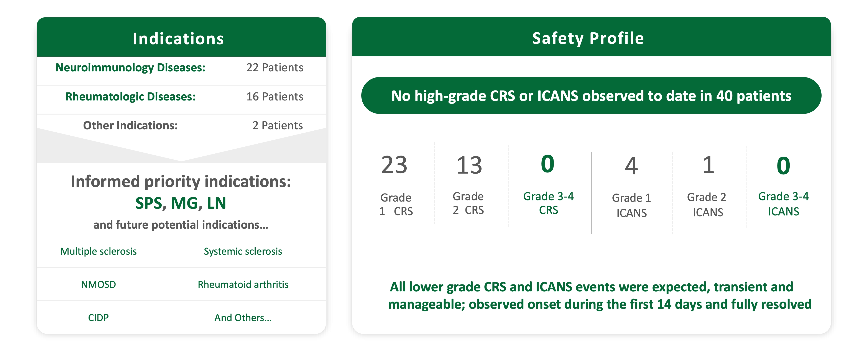Select the Grade 3-4 ICANS label
The image size is (868, 348).
783,204
